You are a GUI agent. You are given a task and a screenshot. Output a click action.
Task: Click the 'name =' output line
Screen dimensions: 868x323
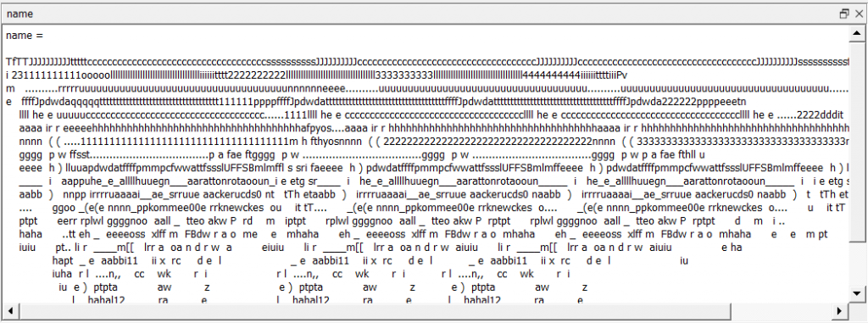(x=25, y=36)
